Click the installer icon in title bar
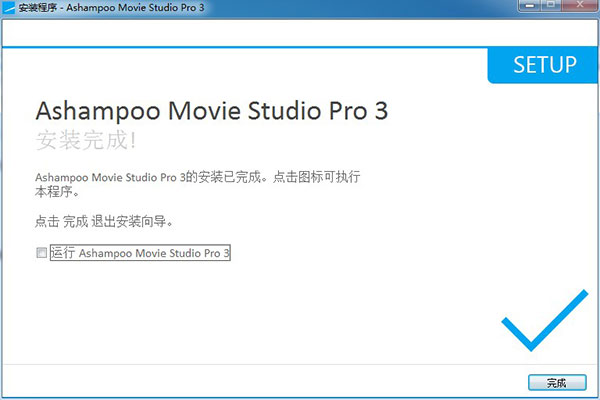This screenshot has width=600, height=400. (x=10, y=9)
